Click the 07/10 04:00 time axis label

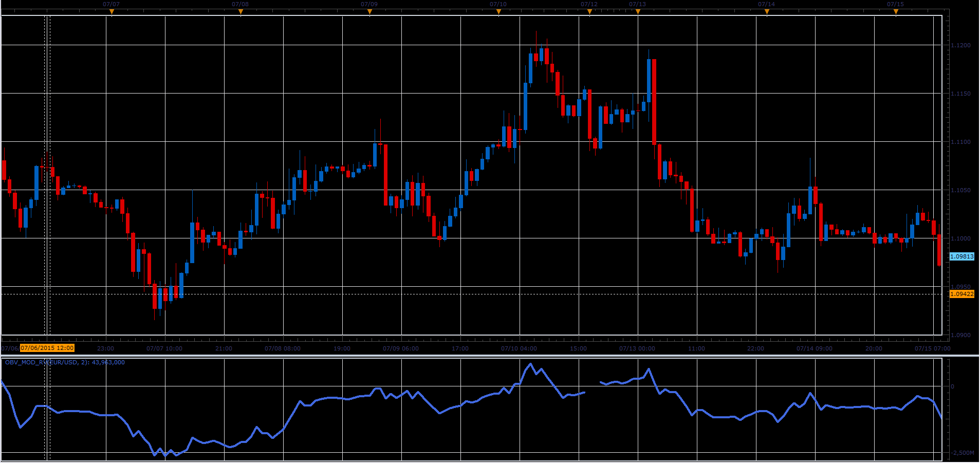(519, 348)
